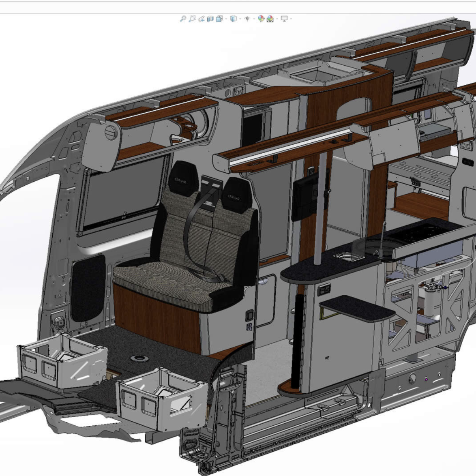Image resolution: width=476 pixels, height=476 pixels.
Task: Open the Edit Appearance color ball icon
Action: pos(261,19)
